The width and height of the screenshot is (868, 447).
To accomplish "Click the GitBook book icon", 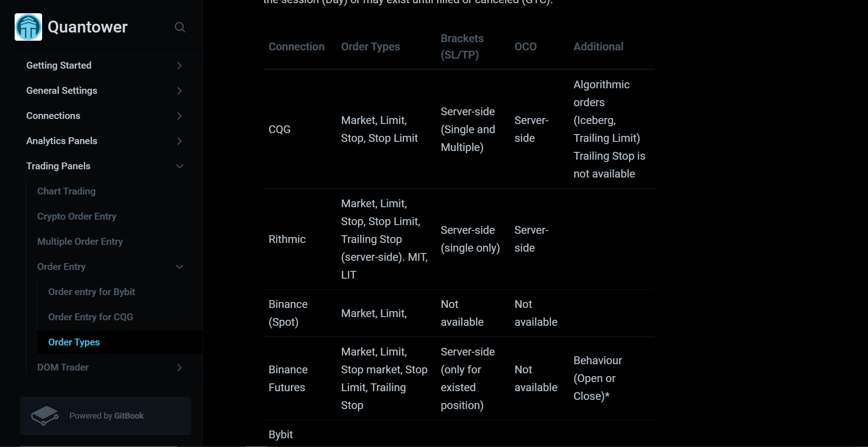I will coord(44,415).
